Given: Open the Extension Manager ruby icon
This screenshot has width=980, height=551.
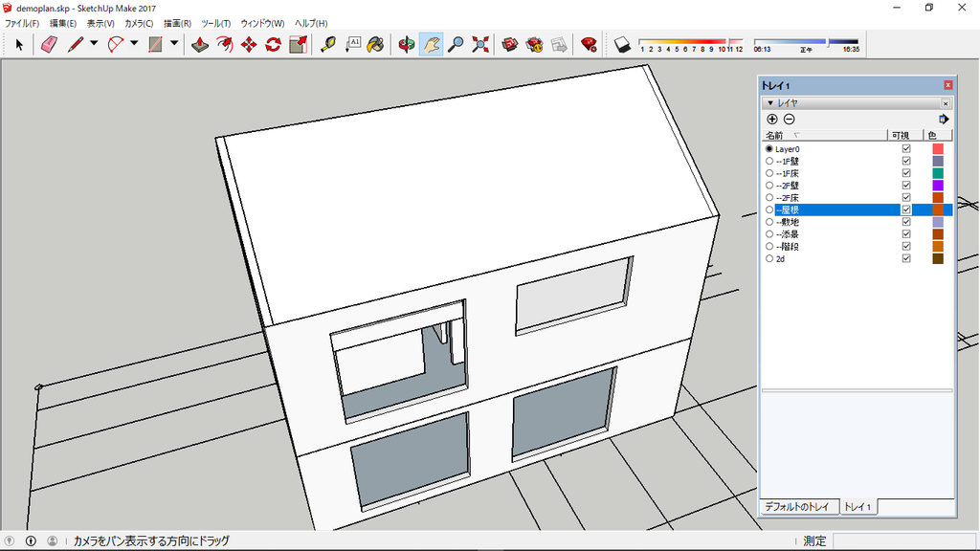Looking at the screenshot, I should tap(589, 44).
